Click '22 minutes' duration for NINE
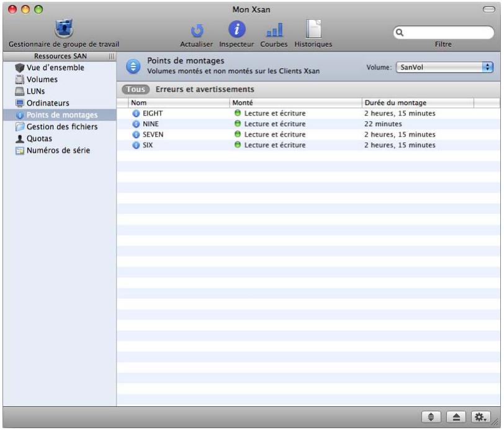The image size is (504, 430). pyautogui.click(x=383, y=124)
